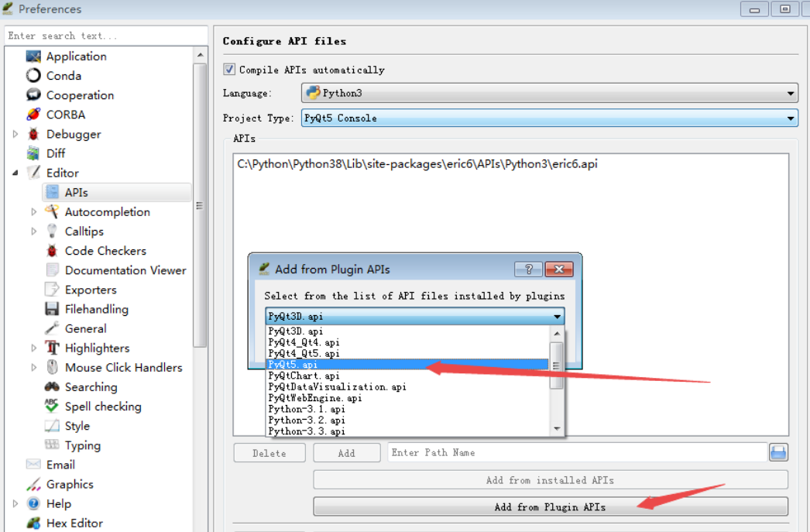
Task: Click the Debugger bug icon
Action: point(33,134)
